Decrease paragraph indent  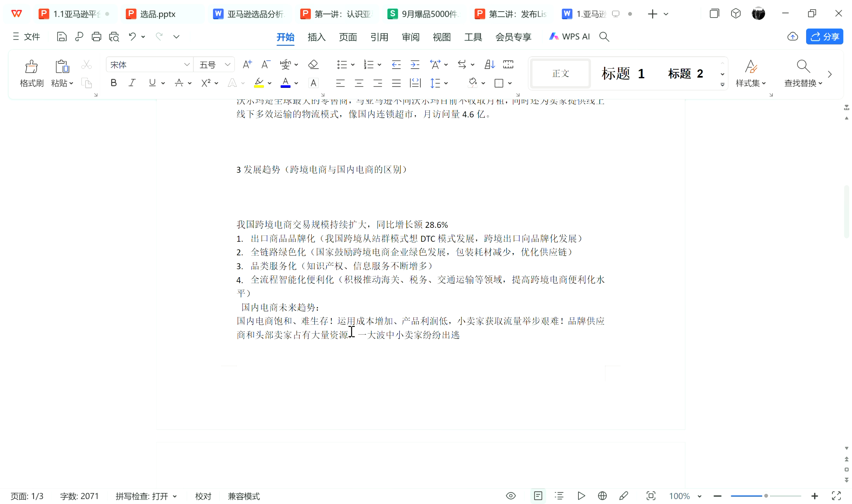396,64
